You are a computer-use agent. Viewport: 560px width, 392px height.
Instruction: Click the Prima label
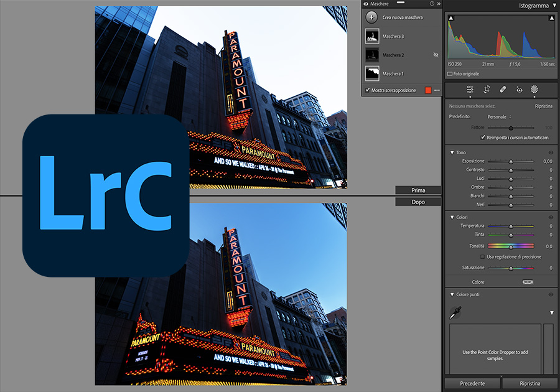pos(418,190)
